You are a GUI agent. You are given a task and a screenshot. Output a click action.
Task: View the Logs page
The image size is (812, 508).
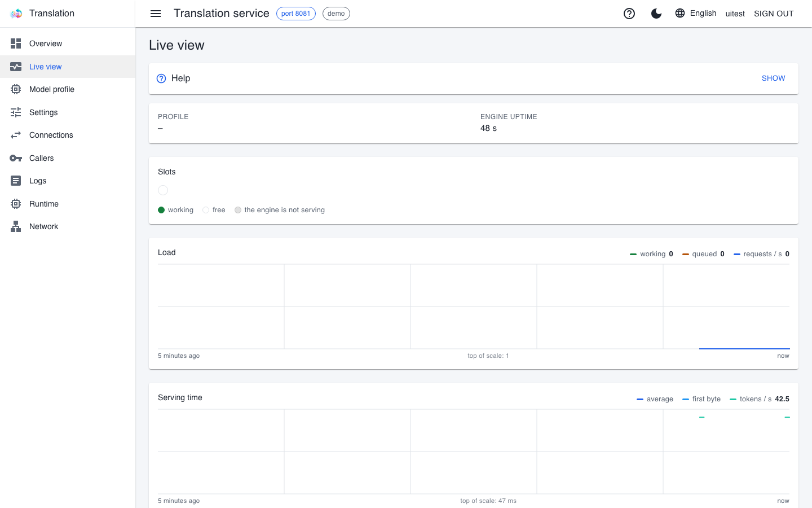click(68, 181)
